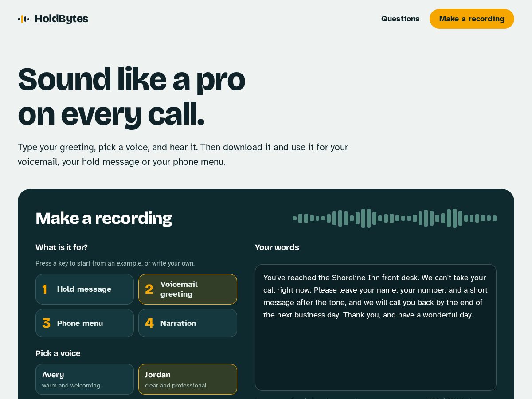Click the 'What is it for?' label
The height and width of the screenshot is (399, 532).
pyautogui.click(x=62, y=247)
